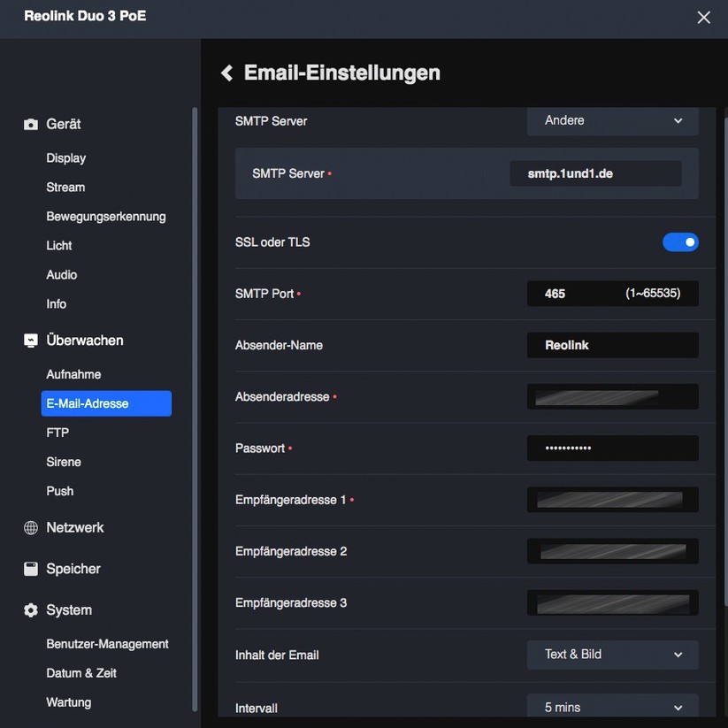Click the Passwort input field
The width and height of the screenshot is (728, 728).
pyautogui.click(x=612, y=448)
